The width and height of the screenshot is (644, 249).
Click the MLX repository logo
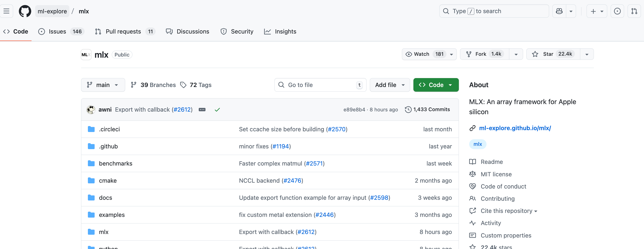tap(86, 54)
